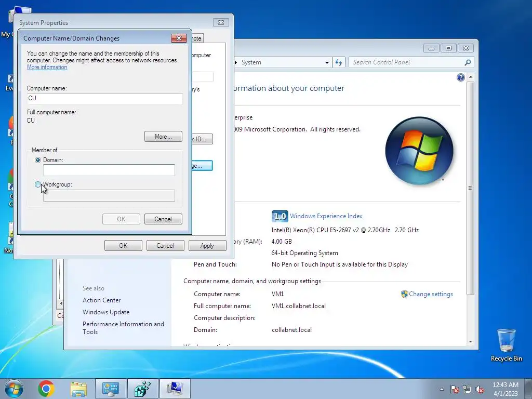Click OK in System Properties window
The height and width of the screenshot is (399, 532).
click(x=123, y=246)
